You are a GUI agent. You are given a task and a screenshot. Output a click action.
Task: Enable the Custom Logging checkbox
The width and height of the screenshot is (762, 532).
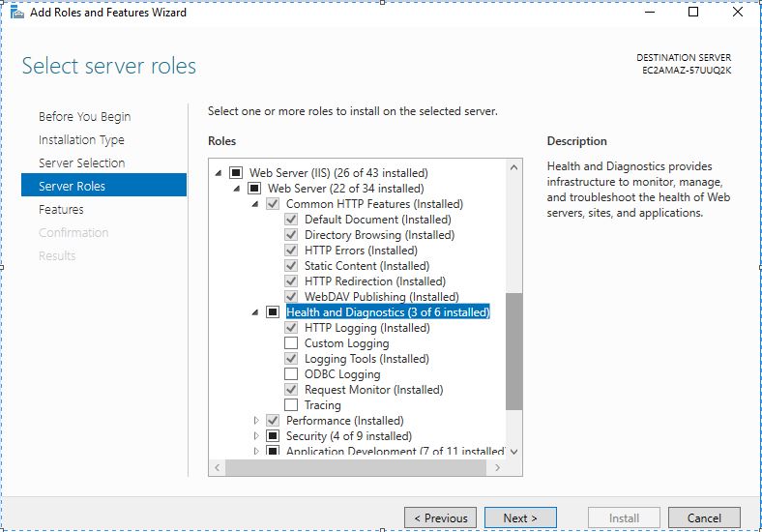point(291,342)
